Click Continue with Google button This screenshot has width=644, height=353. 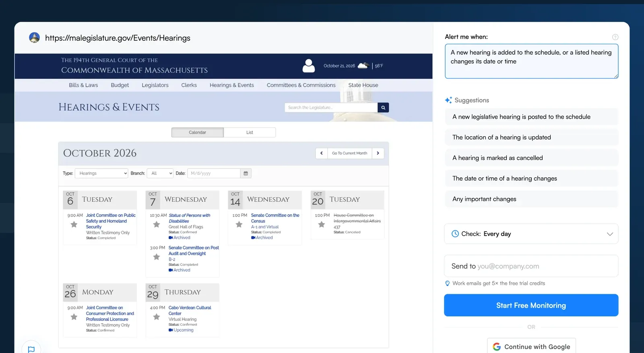click(531, 346)
